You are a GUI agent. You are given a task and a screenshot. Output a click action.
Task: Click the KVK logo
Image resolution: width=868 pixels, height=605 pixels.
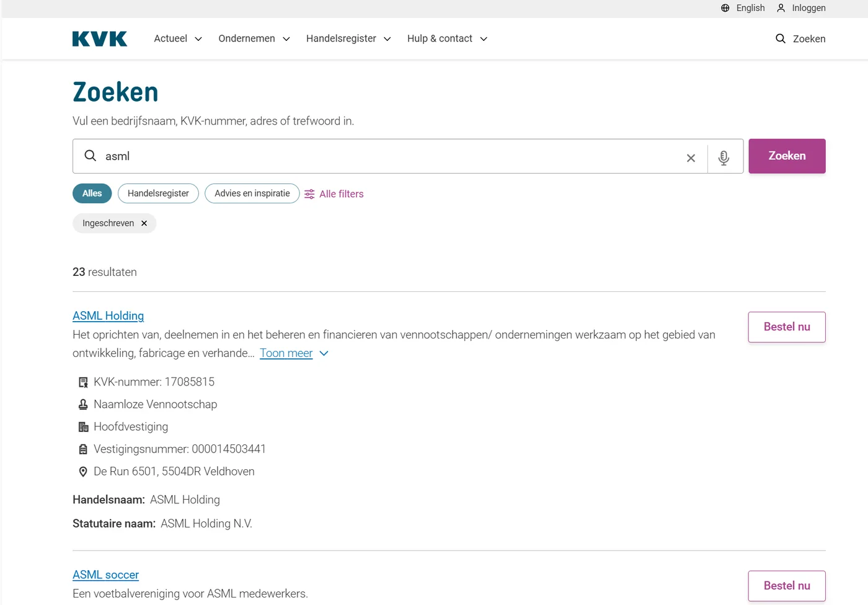tap(100, 38)
